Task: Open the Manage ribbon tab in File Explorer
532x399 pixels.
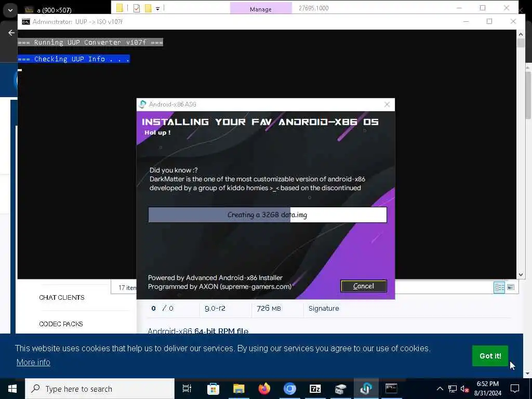Action: click(x=261, y=9)
